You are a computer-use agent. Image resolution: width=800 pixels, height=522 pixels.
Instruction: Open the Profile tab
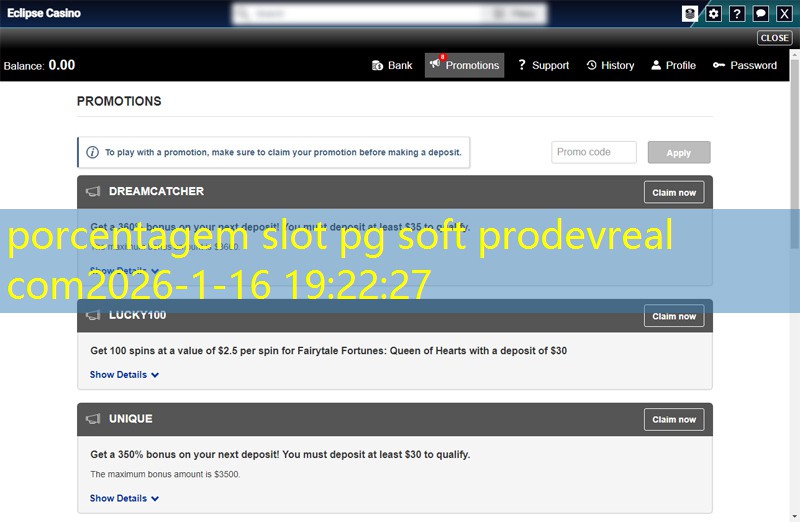click(x=673, y=65)
